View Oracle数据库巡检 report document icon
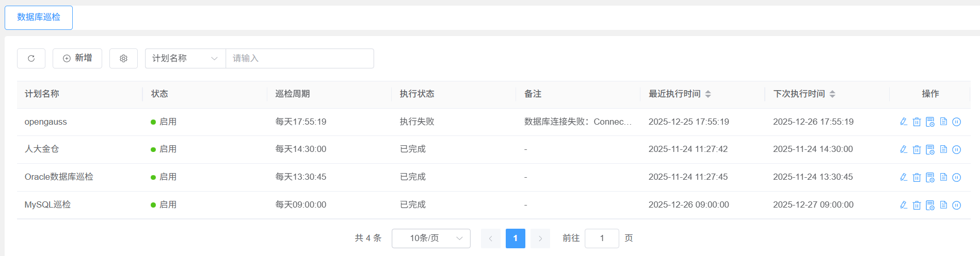The width and height of the screenshot is (980, 256). [943, 177]
